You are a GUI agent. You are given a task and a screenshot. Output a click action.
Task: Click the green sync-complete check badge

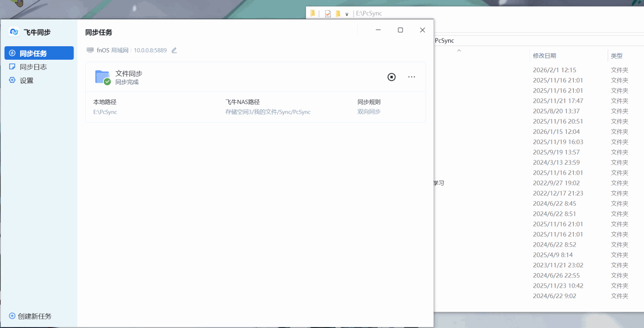point(107,82)
